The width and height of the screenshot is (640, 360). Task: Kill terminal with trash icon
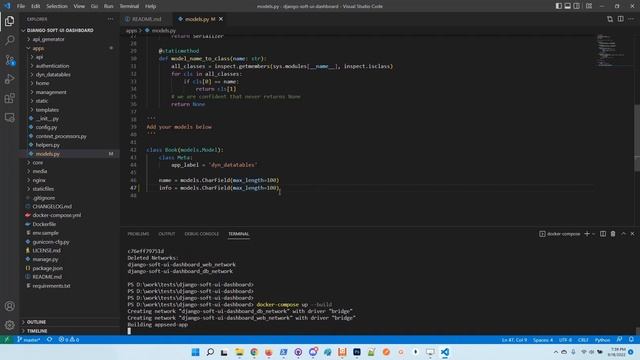[613, 234]
